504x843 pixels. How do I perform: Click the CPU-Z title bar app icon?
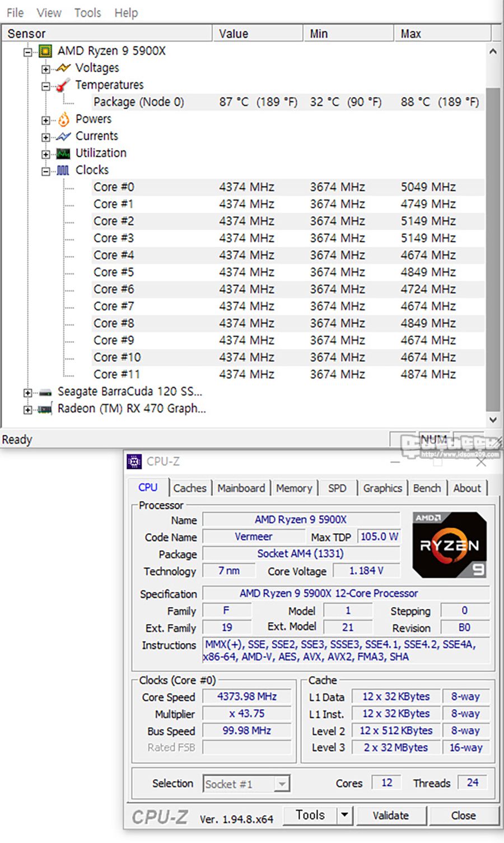click(x=134, y=462)
